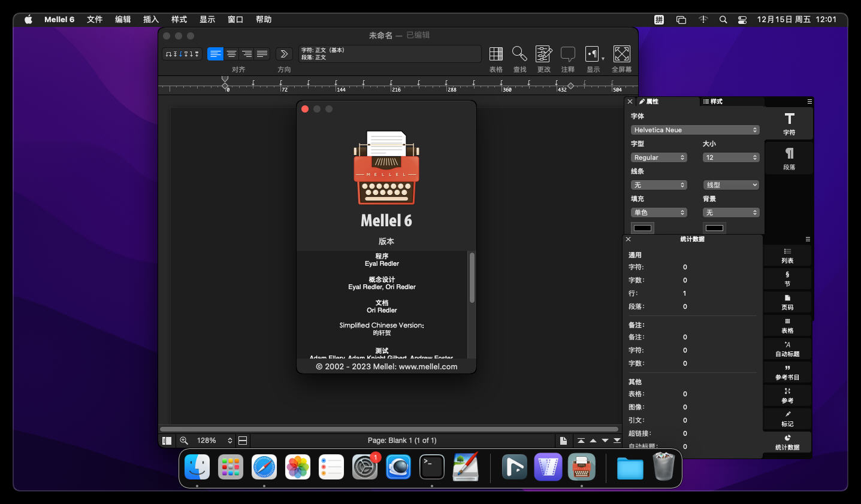Set center text alignment
The image size is (861, 504).
pyautogui.click(x=231, y=54)
